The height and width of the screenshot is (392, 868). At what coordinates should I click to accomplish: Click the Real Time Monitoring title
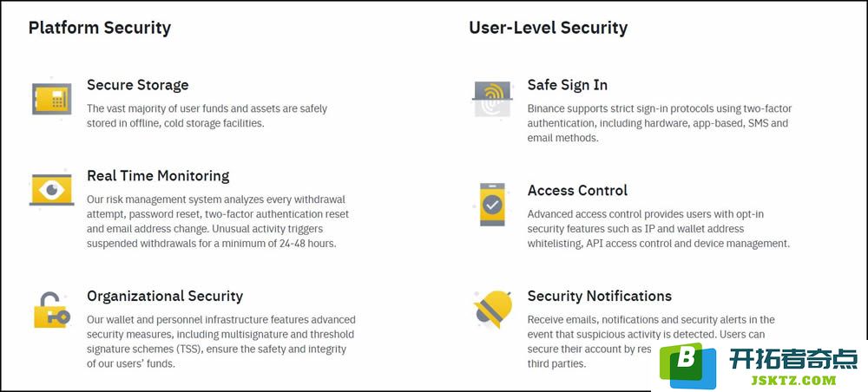point(158,176)
